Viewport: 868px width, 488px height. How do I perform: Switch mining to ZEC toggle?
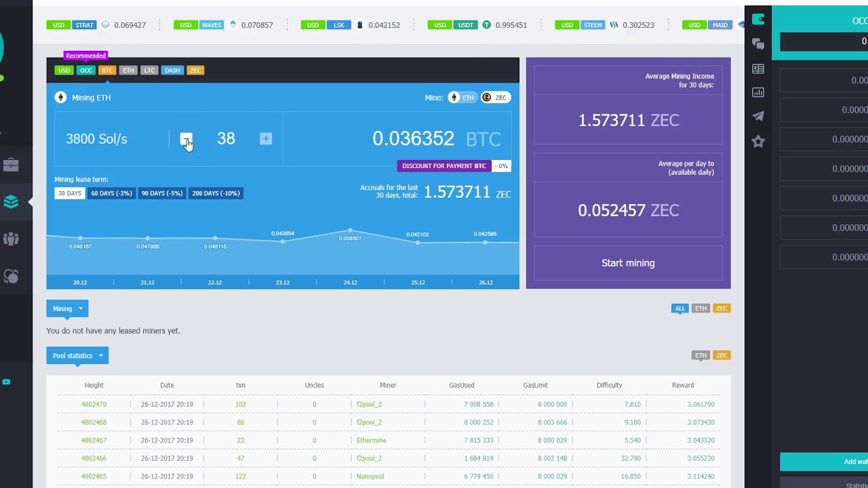(x=495, y=98)
